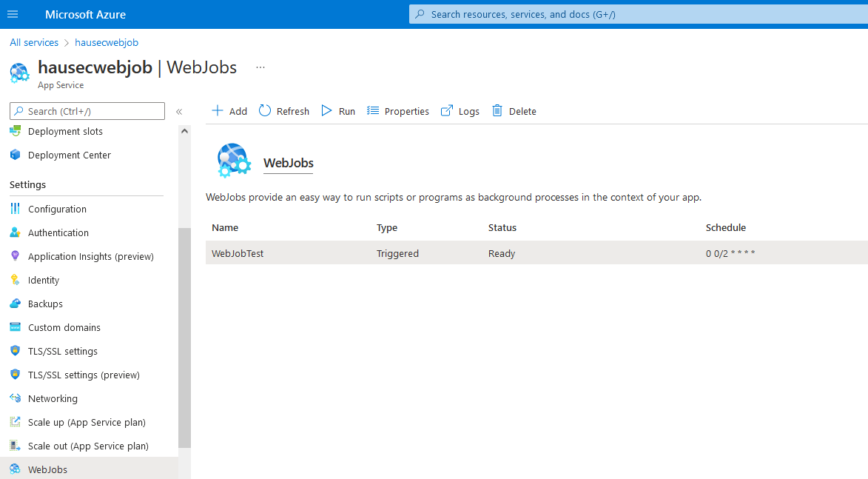Open Properties of the WebJob
Screen dimensions: 868x479
(x=406, y=111)
